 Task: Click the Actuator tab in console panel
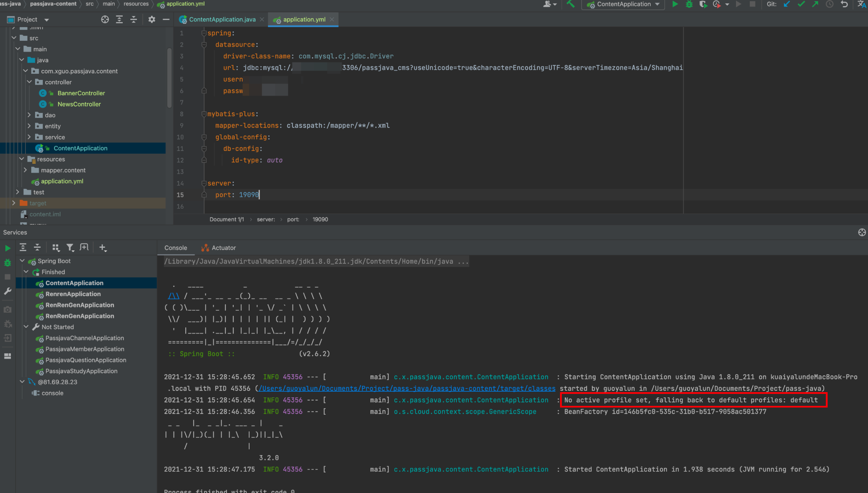(x=224, y=247)
